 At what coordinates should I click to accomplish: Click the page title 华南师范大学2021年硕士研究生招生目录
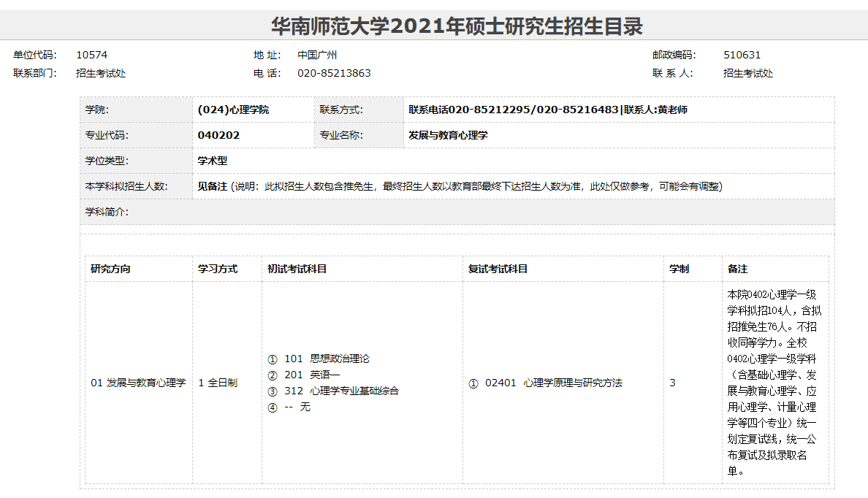pos(457,26)
